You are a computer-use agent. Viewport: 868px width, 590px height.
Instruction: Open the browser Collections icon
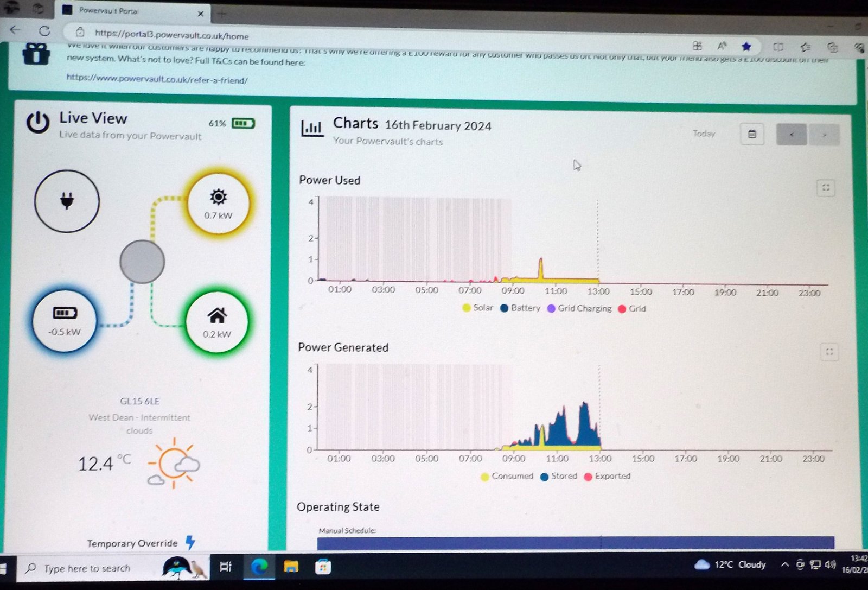click(832, 47)
